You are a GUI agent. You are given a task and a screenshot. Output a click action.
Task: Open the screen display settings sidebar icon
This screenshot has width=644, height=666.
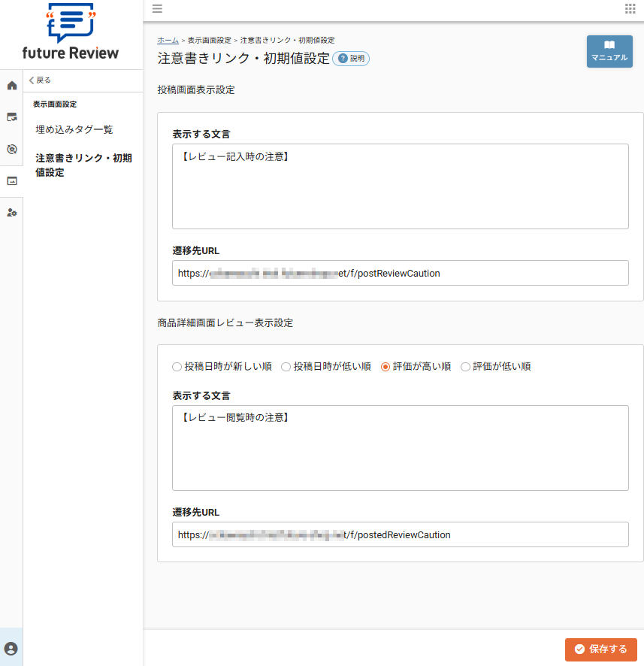tap(11, 117)
